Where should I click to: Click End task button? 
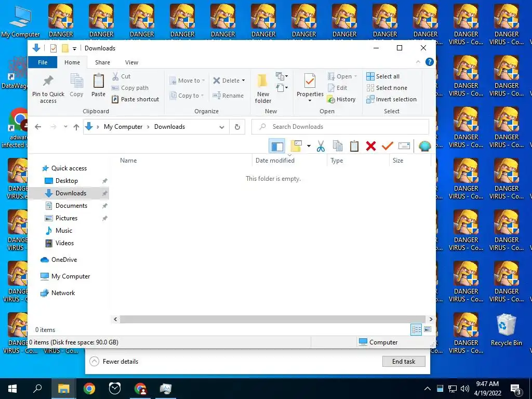pyautogui.click(x=403, y=362)
